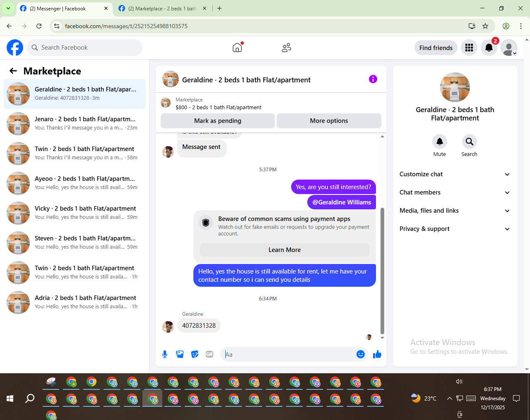
Task: Open a new Chrome tab
Action: tap(219, 8)
